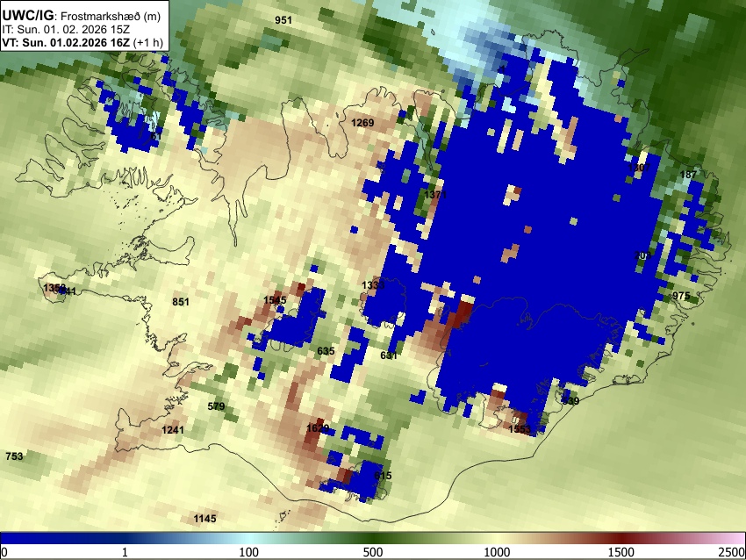Click the map value 635
The height and width of the screenshot is (560, 746).
326,351
